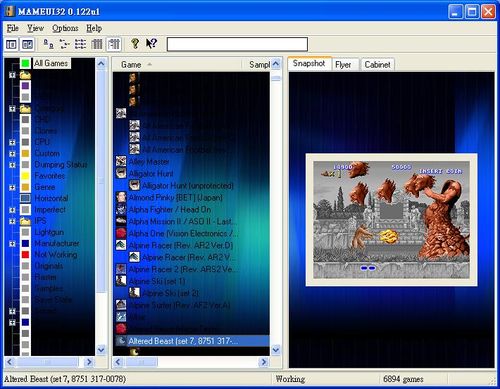Image resolution: width=500 pixels, height=389 pixels.
Task: Expand the Custom folder node
Action: (x=12, y=154)
